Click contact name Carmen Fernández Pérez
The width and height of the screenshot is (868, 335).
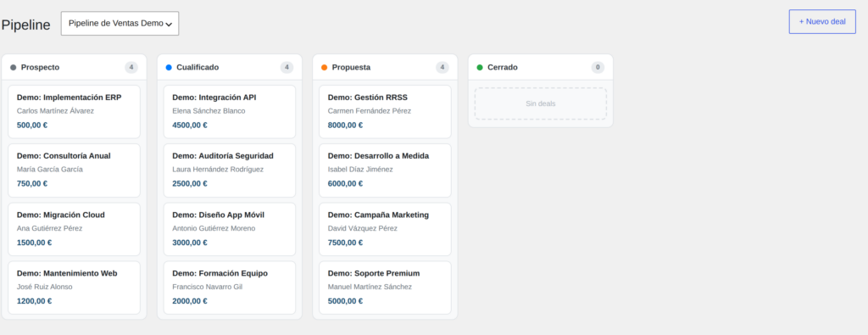click(x=370, y=111)
